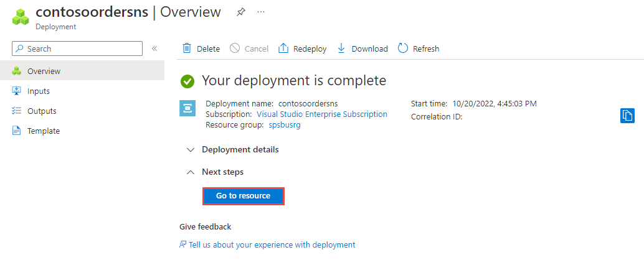Copy the Correlation ID to clipboard

(627, 116)
